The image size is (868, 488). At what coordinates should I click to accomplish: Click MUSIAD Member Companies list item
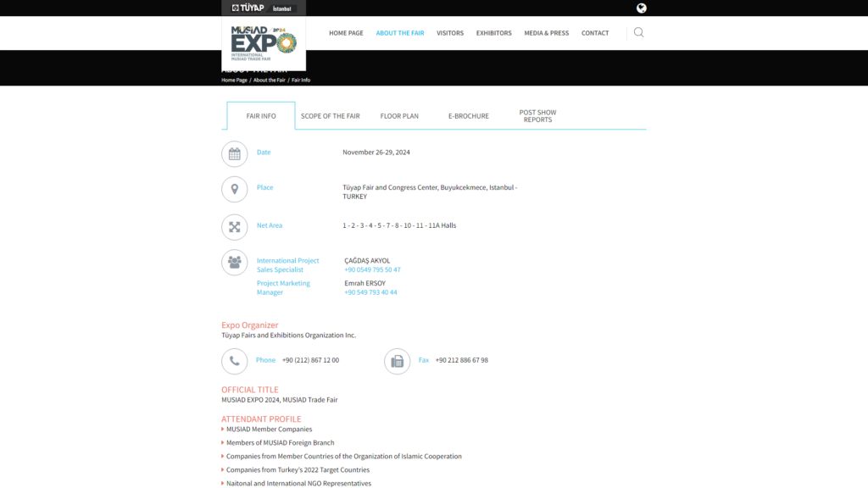click(x=269, y=430)
